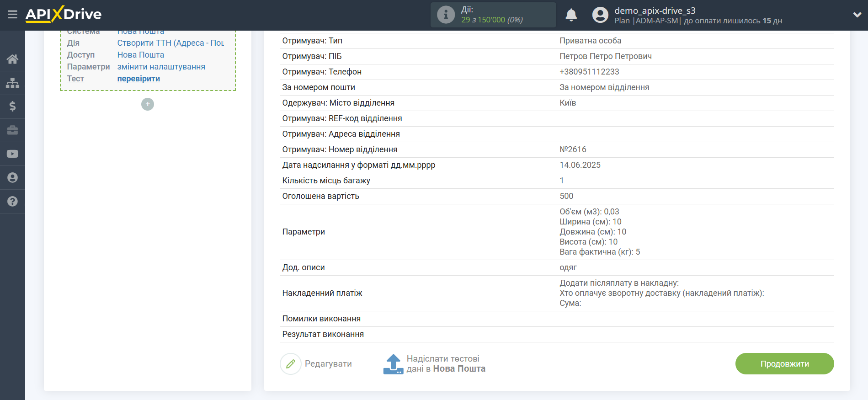
Task: Click row label Накладенний платіж
Action: pos(322,293)
